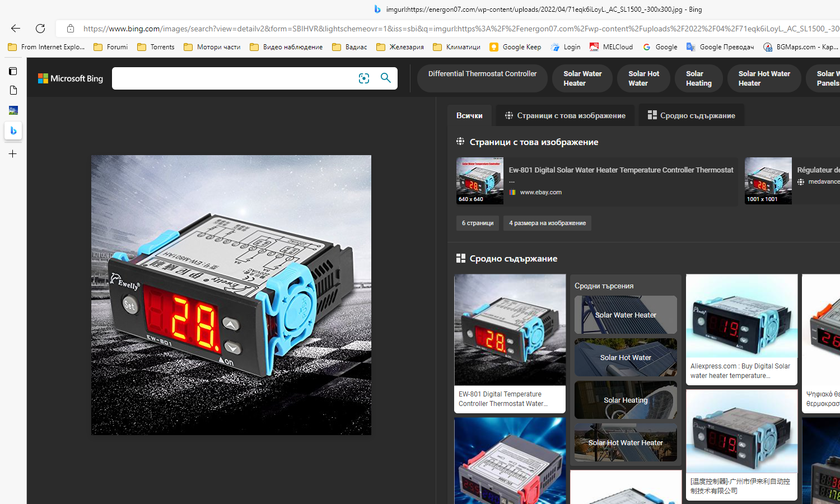
Task: Click the browser back arrow
Action: point(15,28)
